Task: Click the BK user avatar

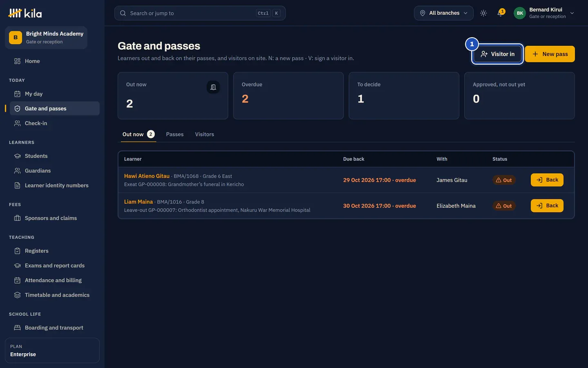Action: pyautogui.click(x=520, y=13)
